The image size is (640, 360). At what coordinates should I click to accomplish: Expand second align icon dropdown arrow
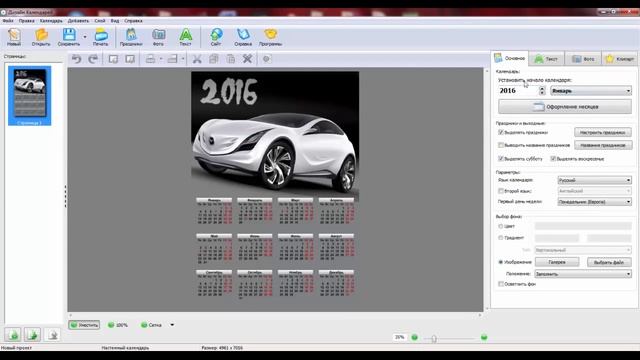point(182,59)
